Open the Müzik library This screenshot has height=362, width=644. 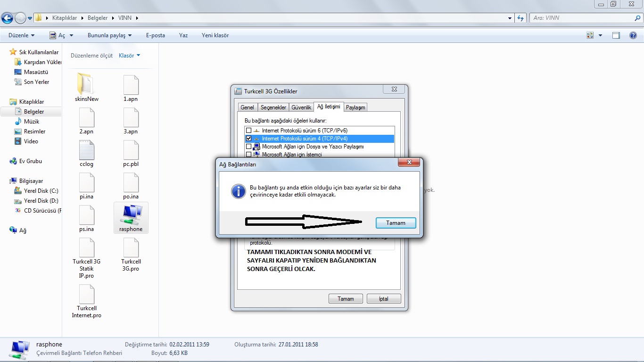(x=32, y=122)
